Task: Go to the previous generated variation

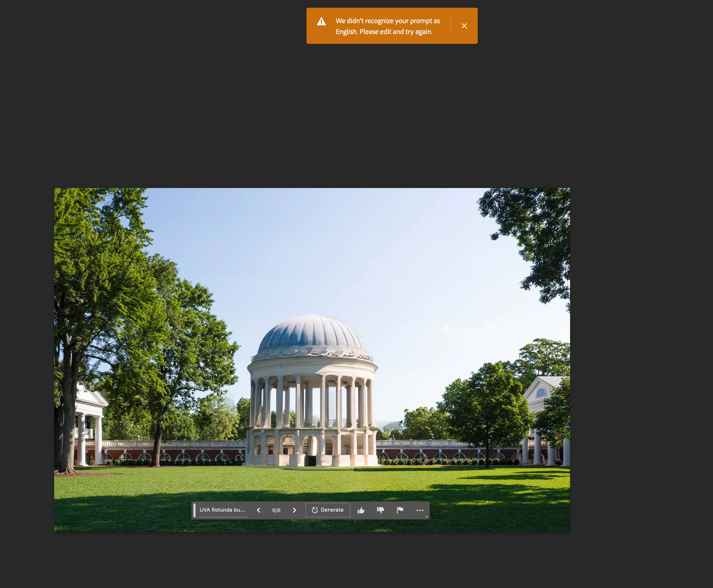Action: 258,510
